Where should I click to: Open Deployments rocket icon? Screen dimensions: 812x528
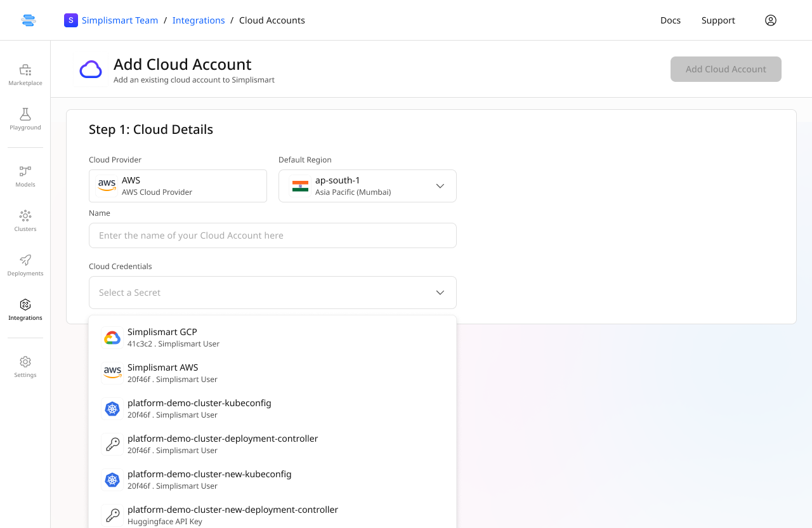[x=25, y=260]
